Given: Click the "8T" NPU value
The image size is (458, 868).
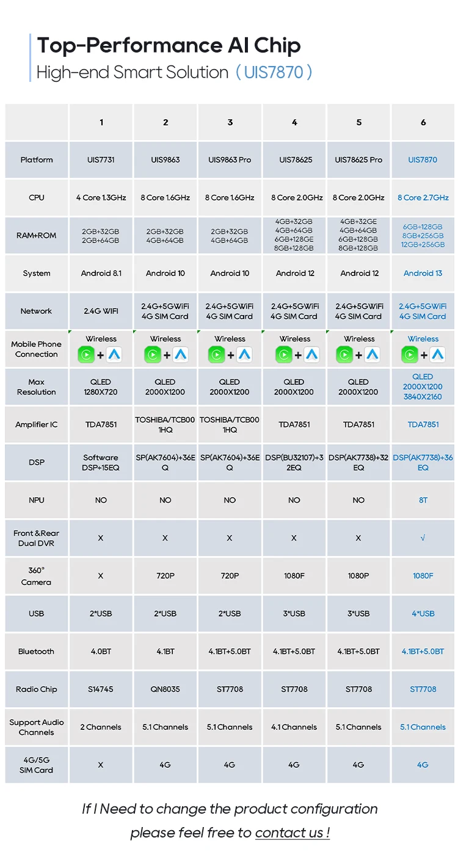Looking at the screenshot, I should [x=423, y=500].
